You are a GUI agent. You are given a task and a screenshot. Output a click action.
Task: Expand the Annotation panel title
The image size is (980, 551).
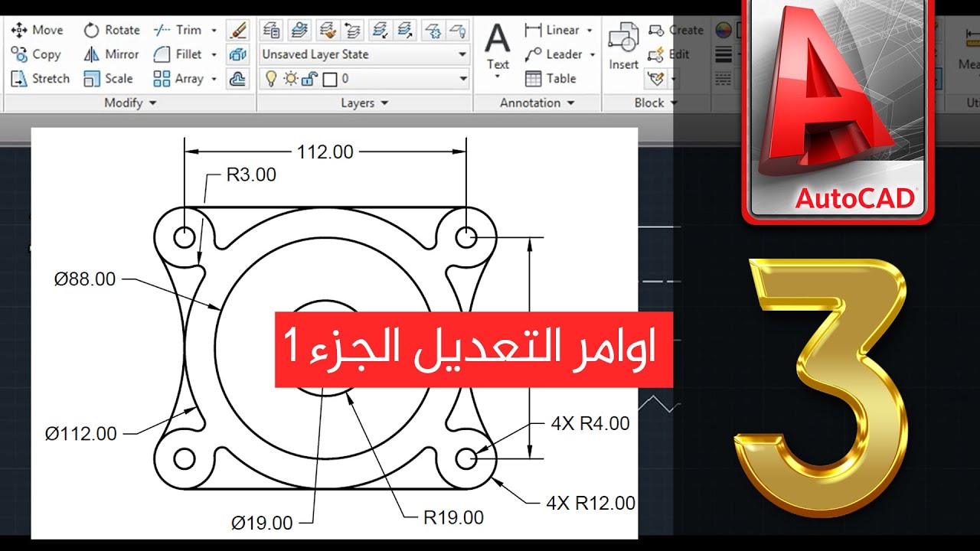coord(537,103)
